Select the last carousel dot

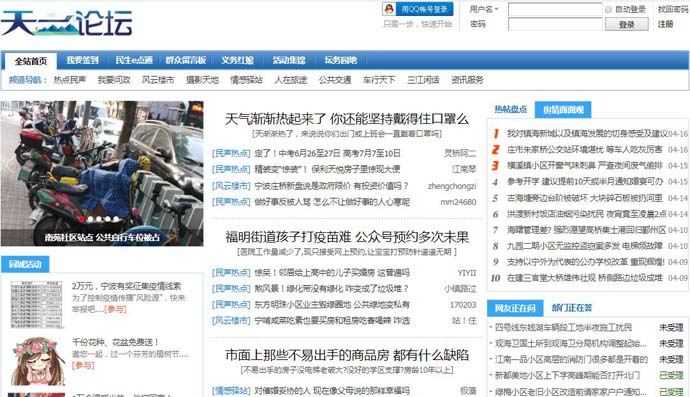(116, 219)
